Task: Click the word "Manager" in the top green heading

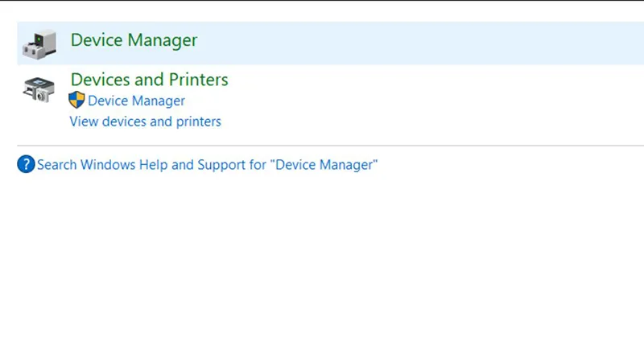Action: [164, 40]
